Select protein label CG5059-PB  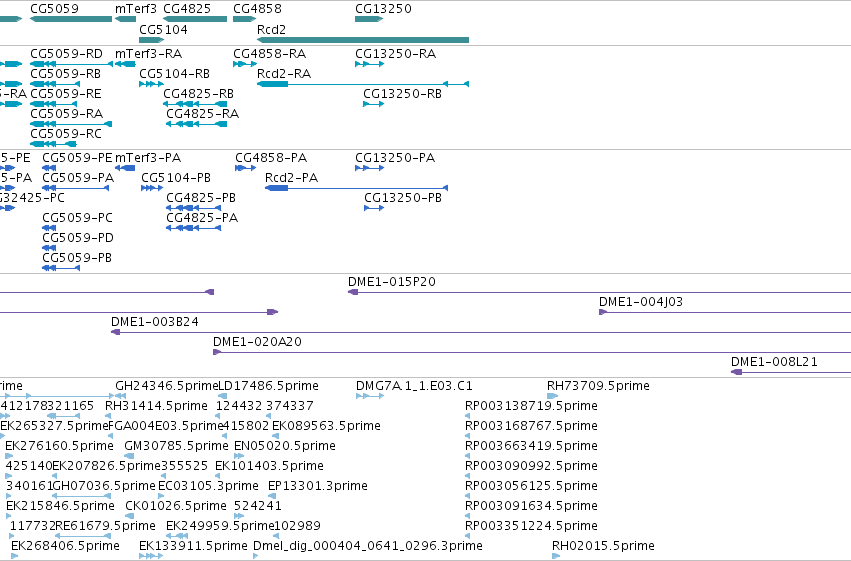point(77,258)
